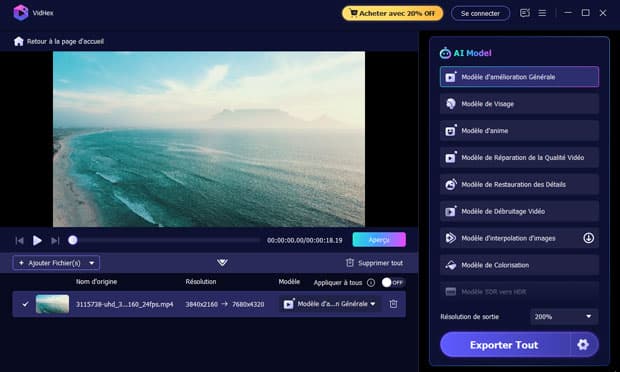Open the hamburger menu icon
Image resolution: width=620 pixels, height=372 pixels.
point(542,13)
